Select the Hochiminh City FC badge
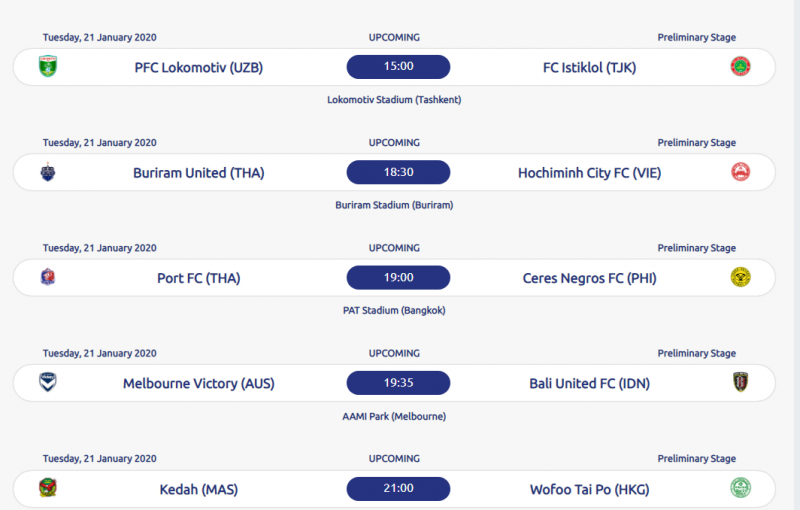 coord(740,172)
